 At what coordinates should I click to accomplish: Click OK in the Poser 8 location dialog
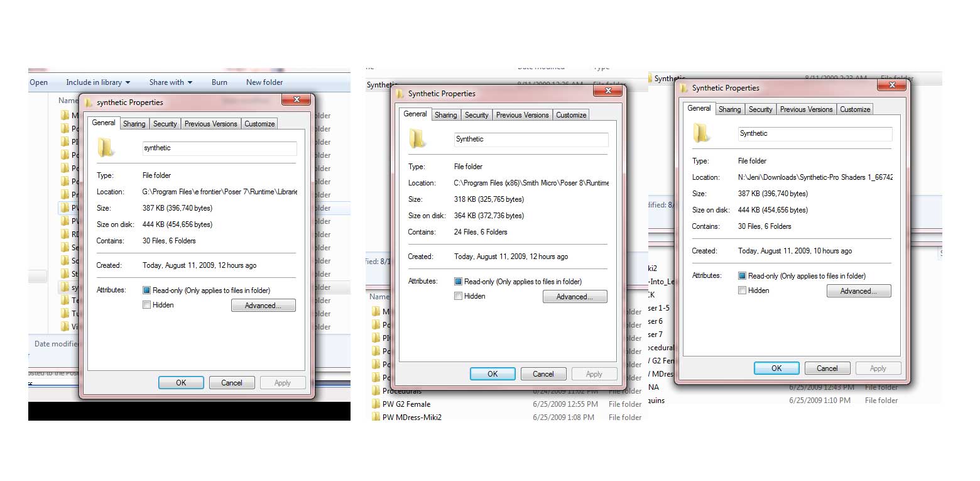(493, 374)
